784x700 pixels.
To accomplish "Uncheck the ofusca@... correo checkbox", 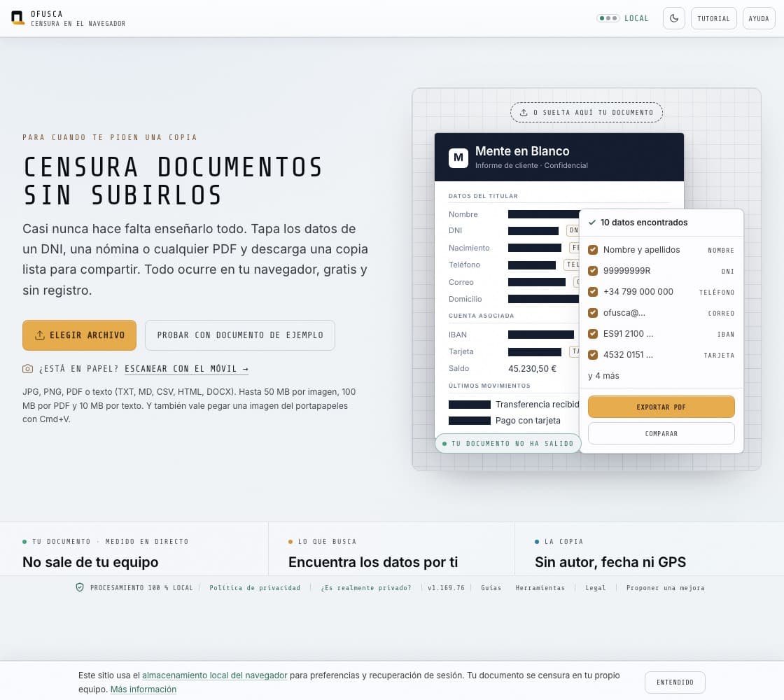I will (x=592, y=312).
